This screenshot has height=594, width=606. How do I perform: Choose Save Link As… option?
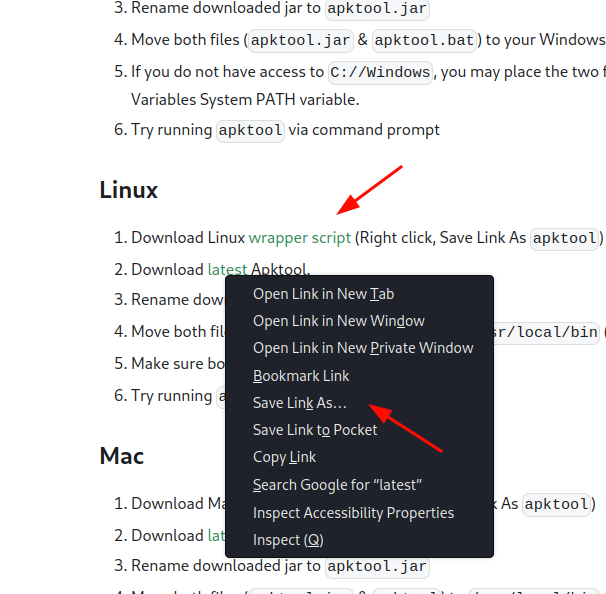click(359, 403)
